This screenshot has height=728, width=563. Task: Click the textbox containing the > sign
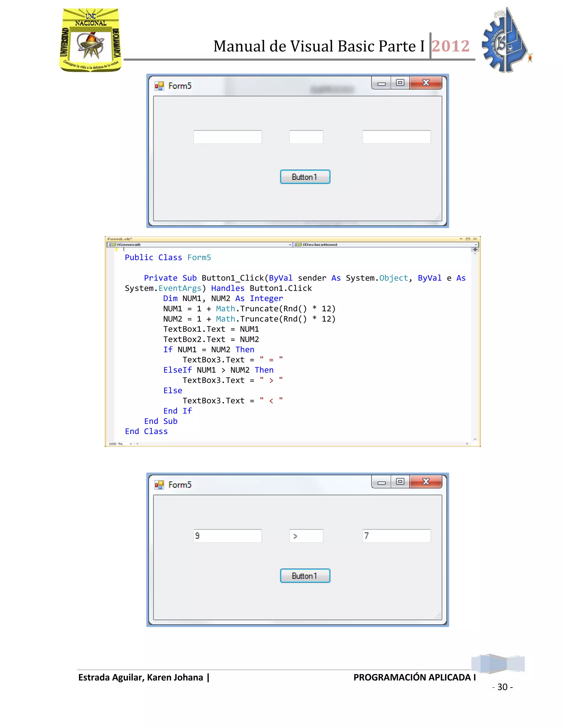point(306,536)
